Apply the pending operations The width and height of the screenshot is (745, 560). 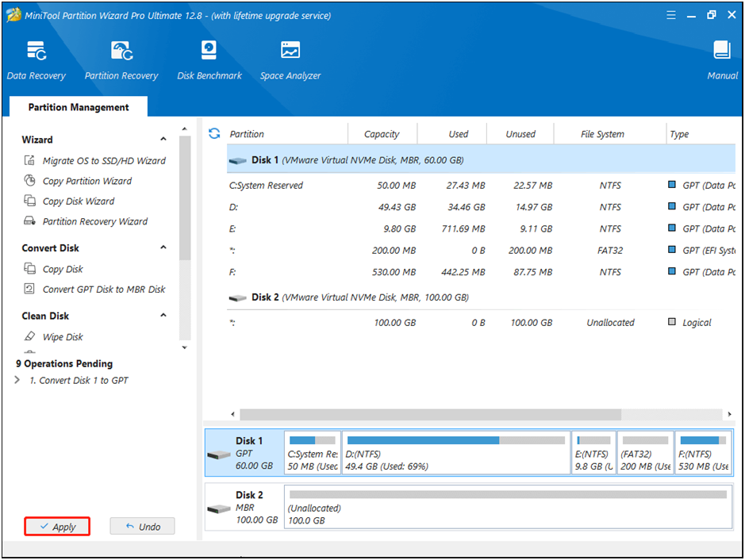click(57, 526)
